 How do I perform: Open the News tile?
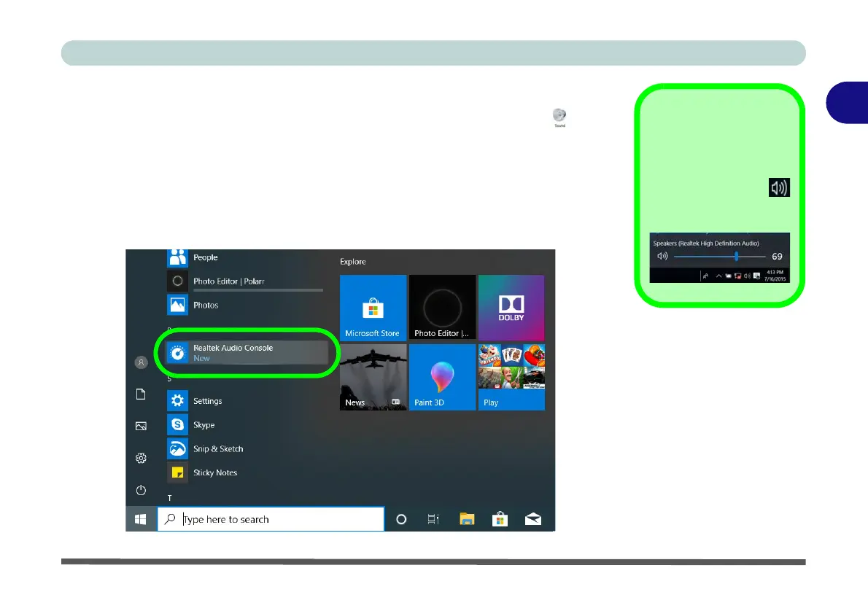tap(373, 377)
